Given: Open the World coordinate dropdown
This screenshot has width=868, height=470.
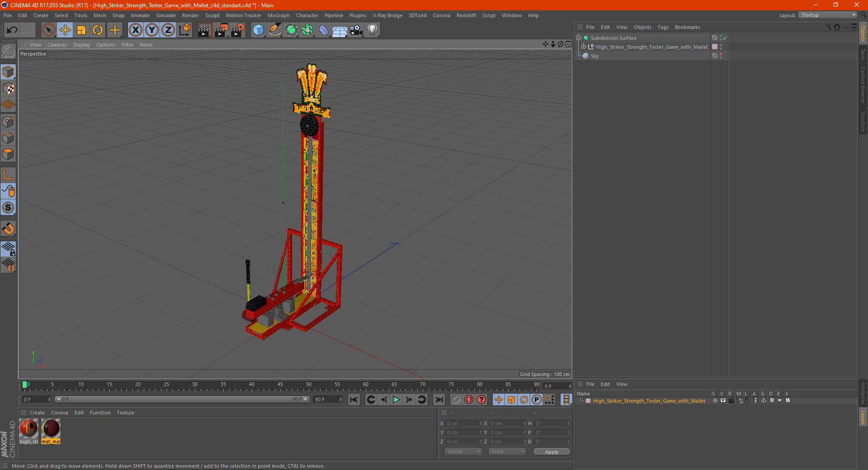Looking at the screenshot, I should 463,451.
